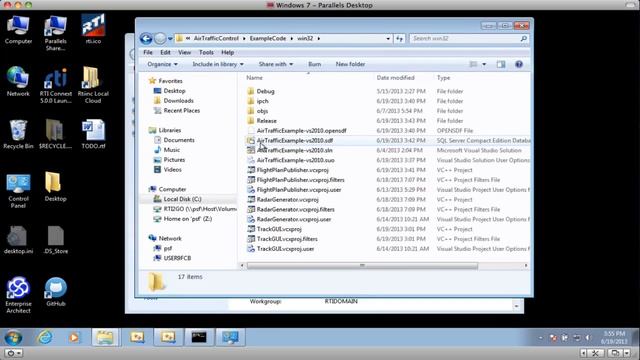Select RadarGenerator.vcxproj.filters file
The height and width of the screenshot is (360, 640).
[295, 209]
